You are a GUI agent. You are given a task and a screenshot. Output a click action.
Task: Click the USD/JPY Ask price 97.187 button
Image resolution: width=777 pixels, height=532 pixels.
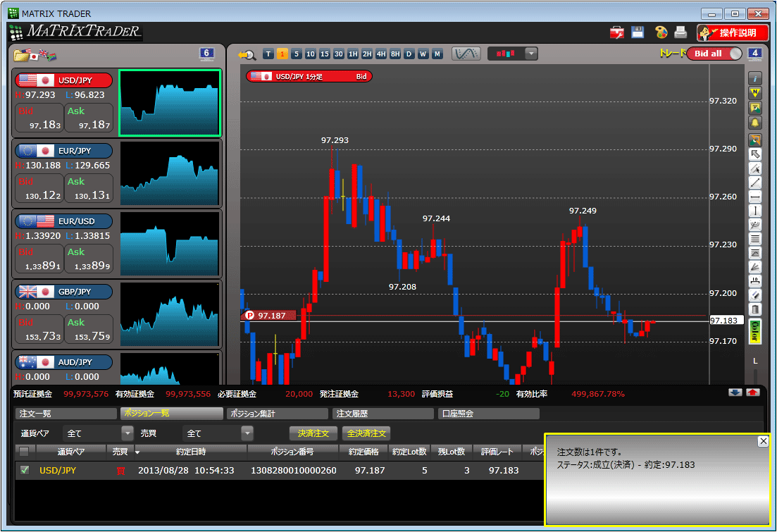(89, 118)
